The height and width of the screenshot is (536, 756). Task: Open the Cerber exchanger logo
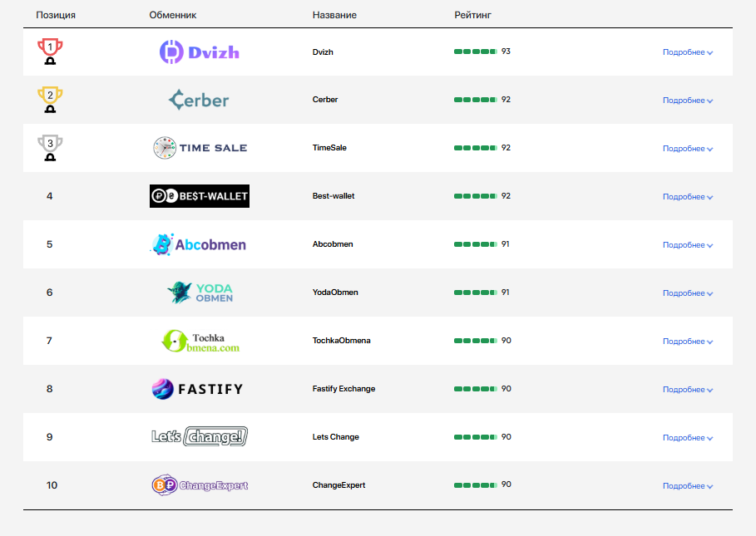199,100
